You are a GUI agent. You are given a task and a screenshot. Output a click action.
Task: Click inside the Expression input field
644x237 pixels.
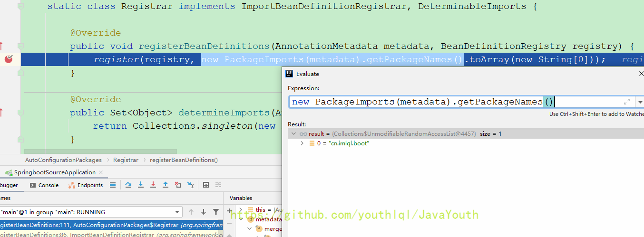(x=428, y=102)
